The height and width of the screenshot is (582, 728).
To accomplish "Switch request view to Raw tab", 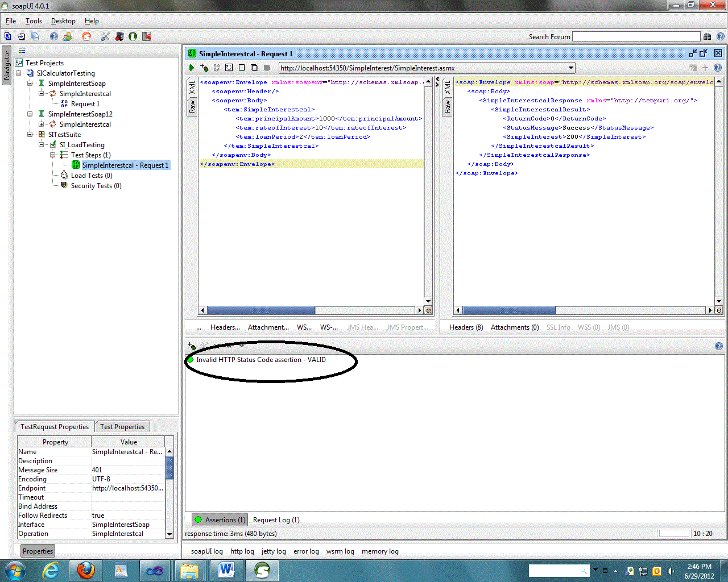I will tap(192, 106).
